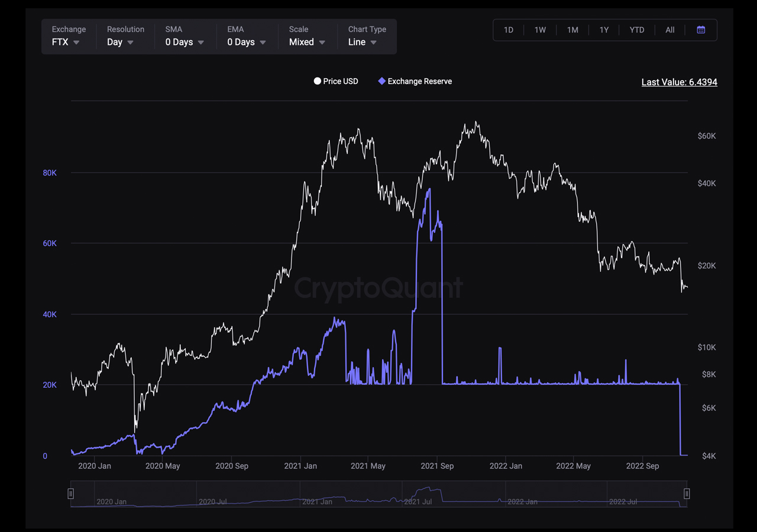Click the Exchange FTX dropdown arrow

[x=76, y=43]
